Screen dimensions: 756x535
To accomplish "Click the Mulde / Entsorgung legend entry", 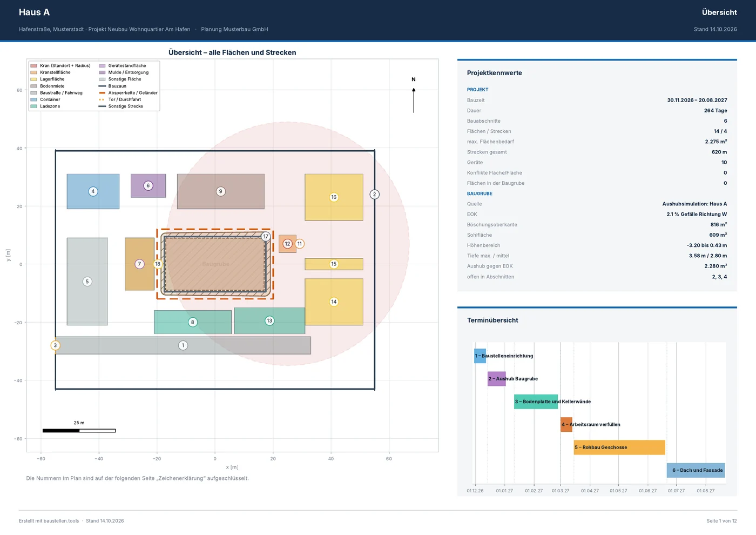I will pos(124,72).
